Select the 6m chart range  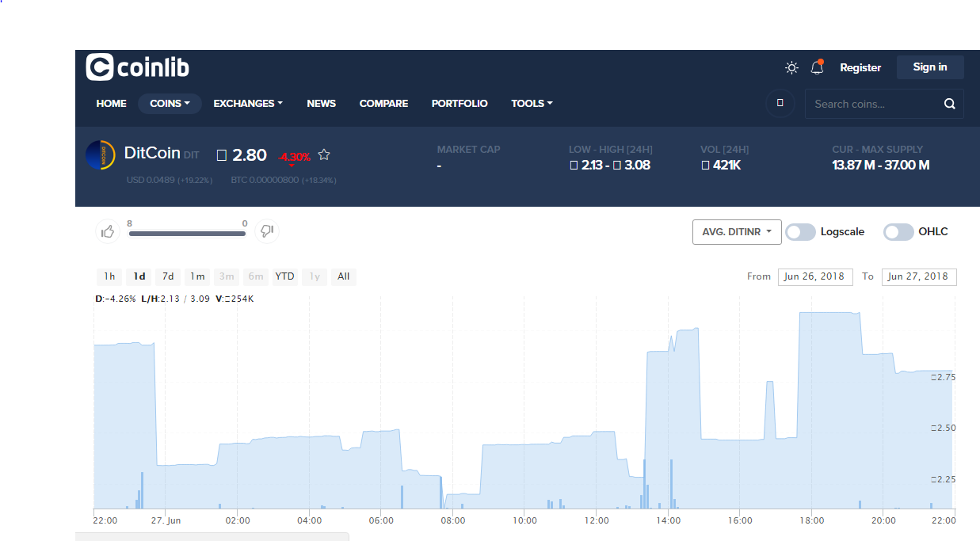click(x=256, y=276)
